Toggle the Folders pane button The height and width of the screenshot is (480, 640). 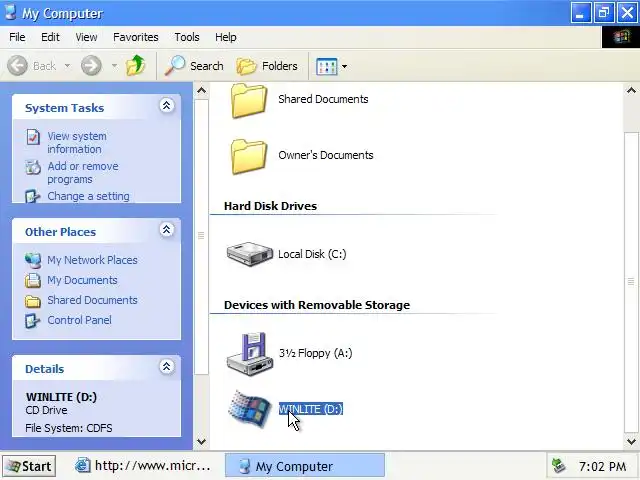(267, 66)
